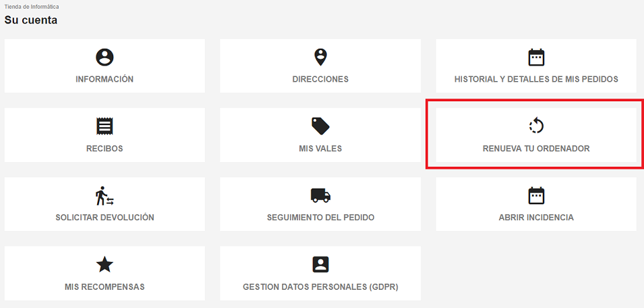Screen dimensions: 644x308
Task: Click the price tag icon for Mis Vales
Action: click(x=320, y=126)
